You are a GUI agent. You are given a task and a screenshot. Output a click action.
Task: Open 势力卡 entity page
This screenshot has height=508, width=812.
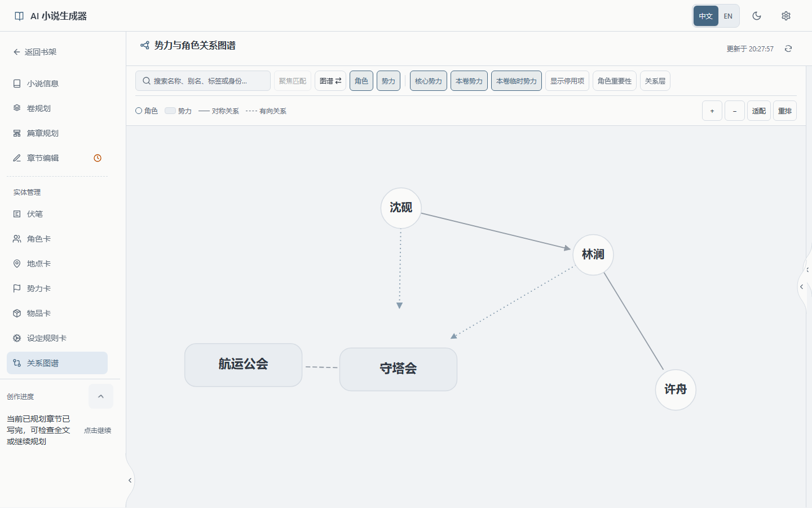tap(57, 288)
